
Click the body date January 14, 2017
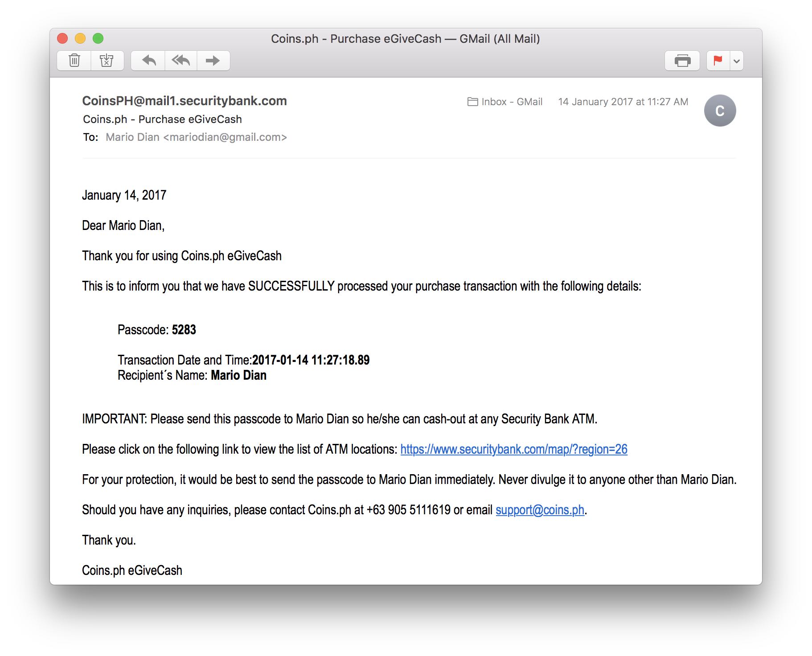[x=124, y=195]
